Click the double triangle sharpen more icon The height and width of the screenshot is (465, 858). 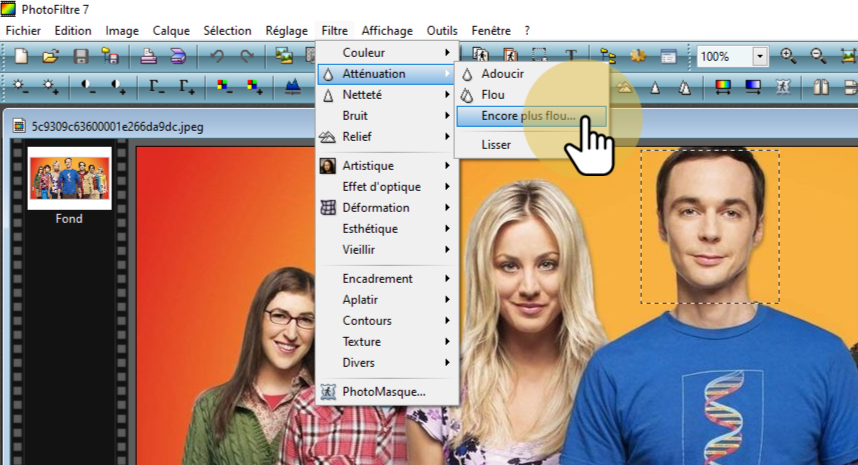(x=685, y=87)
